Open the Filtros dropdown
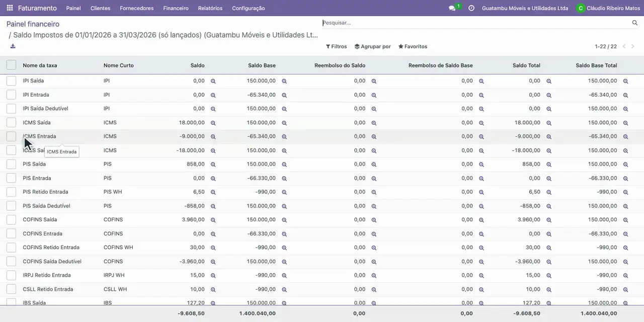This screenshot has width=644, height=322. [337, 46]
